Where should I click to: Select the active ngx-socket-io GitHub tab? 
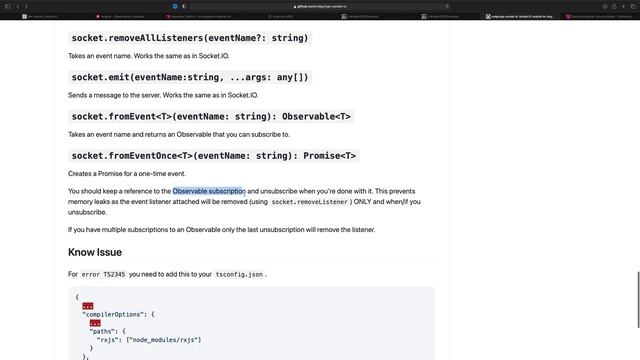(x=520, y=16)
